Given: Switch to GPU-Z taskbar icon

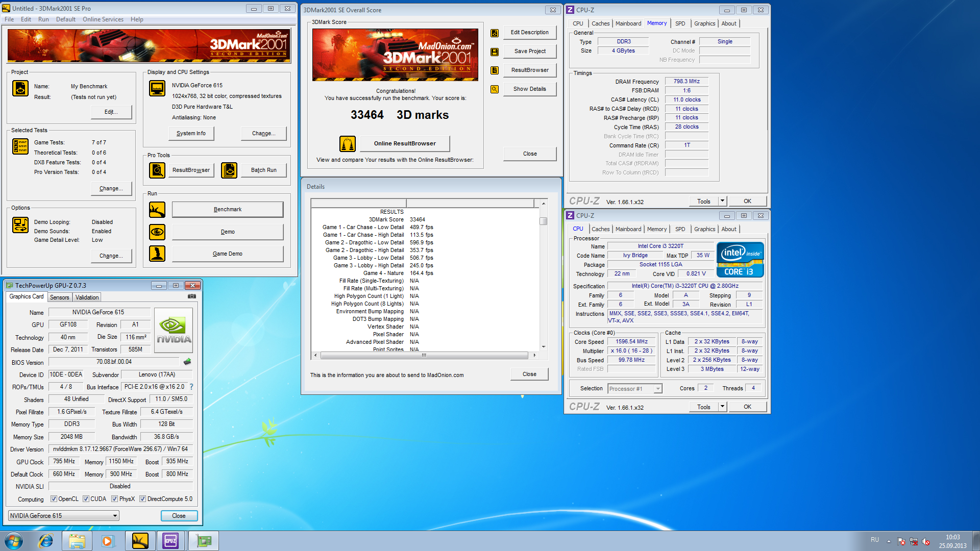Looking at the screenshot, I should (204, 541).
